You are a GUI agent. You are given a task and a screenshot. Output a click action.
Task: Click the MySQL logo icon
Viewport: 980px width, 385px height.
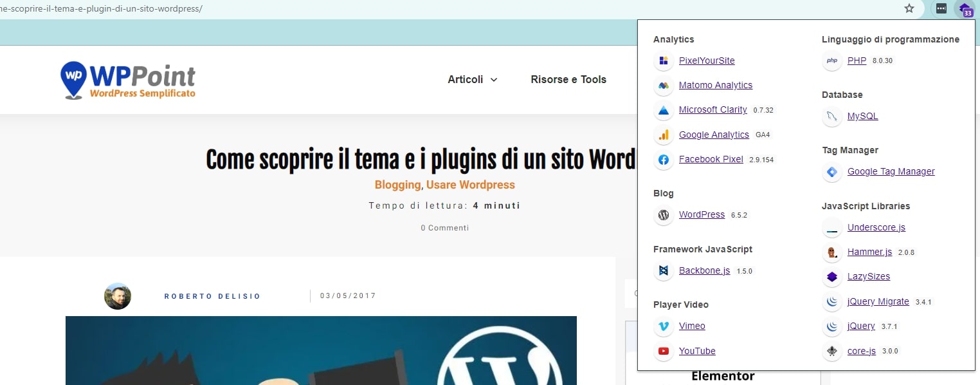[x=832, y=117]
